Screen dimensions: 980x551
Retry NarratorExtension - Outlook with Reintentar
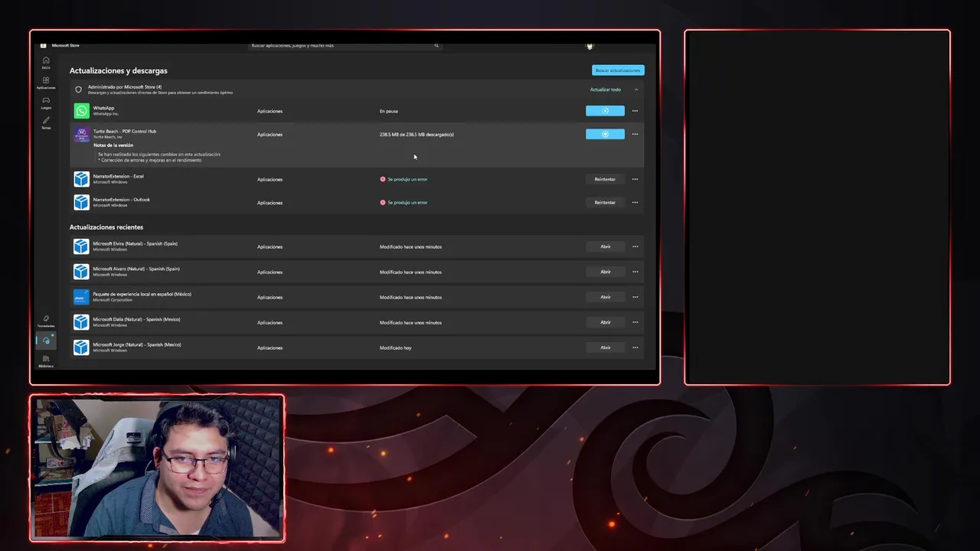pos(605,202)
